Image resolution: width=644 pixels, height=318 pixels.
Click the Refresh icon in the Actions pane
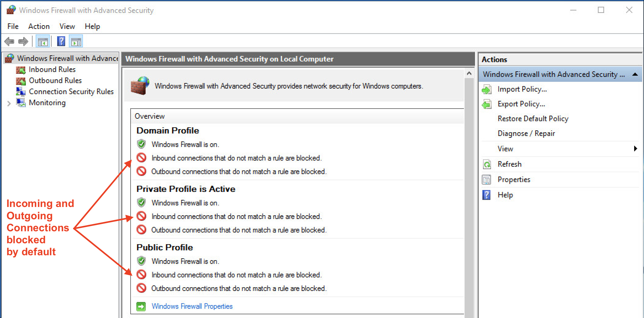[487, 164]
